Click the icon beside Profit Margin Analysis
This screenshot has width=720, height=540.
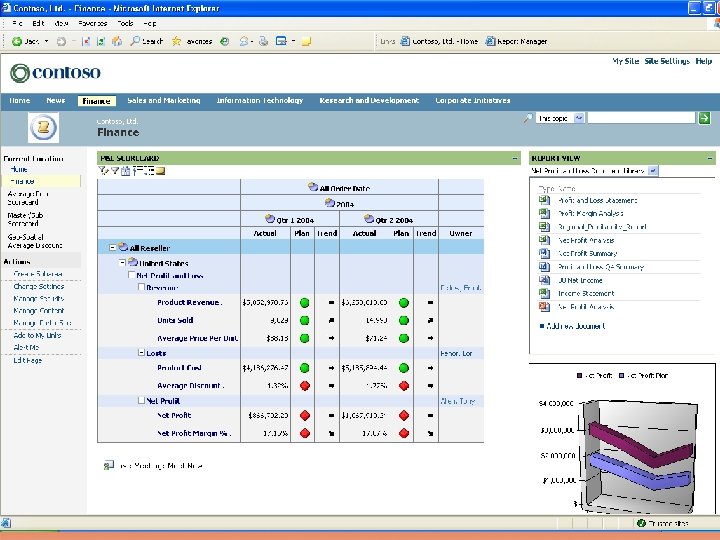[544, 213]
